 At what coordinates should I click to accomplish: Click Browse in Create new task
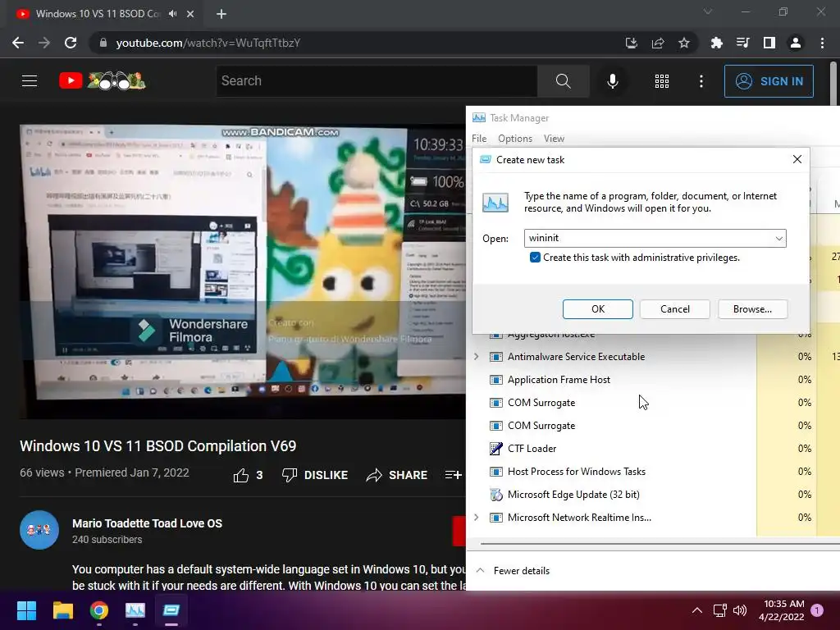coord(752,309)
